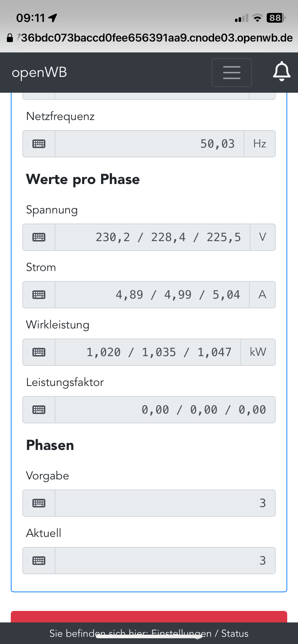Select the Vorgabe phases field

pyautogui.click(x=165, y=503)
